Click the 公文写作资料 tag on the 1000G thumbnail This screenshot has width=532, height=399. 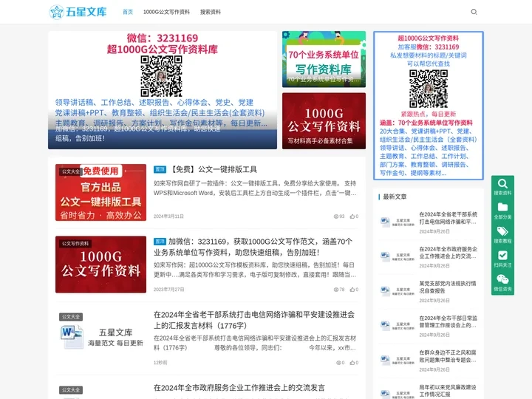pos(75,244)
